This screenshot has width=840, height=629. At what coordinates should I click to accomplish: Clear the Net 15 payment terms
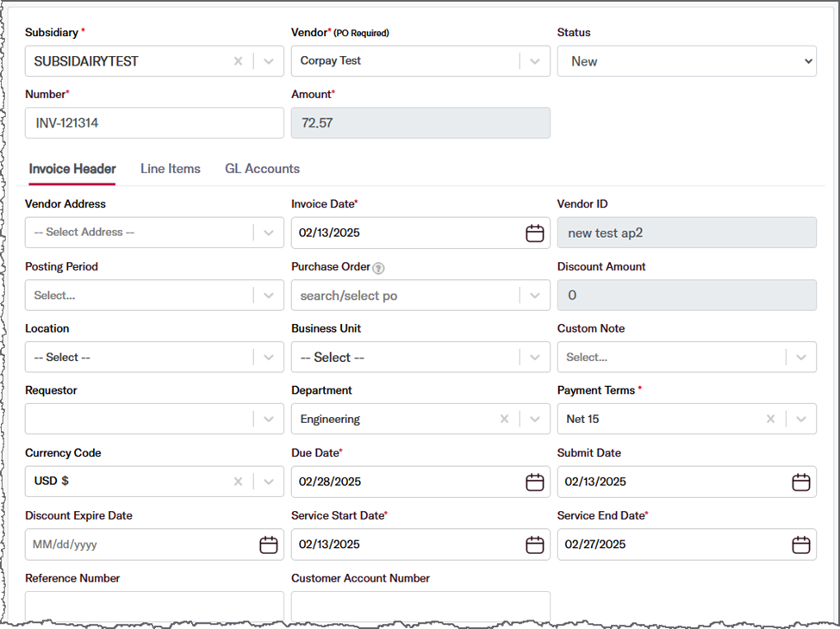(x=770, y=419)
